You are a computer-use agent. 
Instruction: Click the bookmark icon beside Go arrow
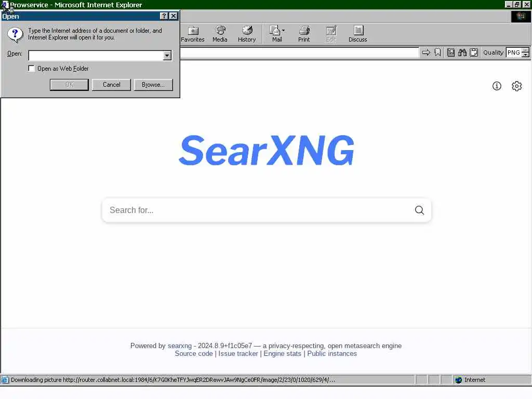437,52
